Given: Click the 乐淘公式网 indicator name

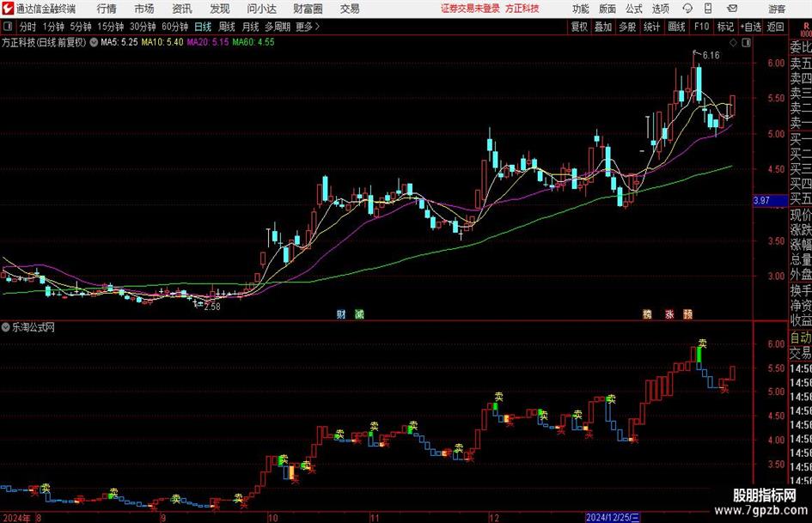Looking at the screenshot, I should point(34,327).
